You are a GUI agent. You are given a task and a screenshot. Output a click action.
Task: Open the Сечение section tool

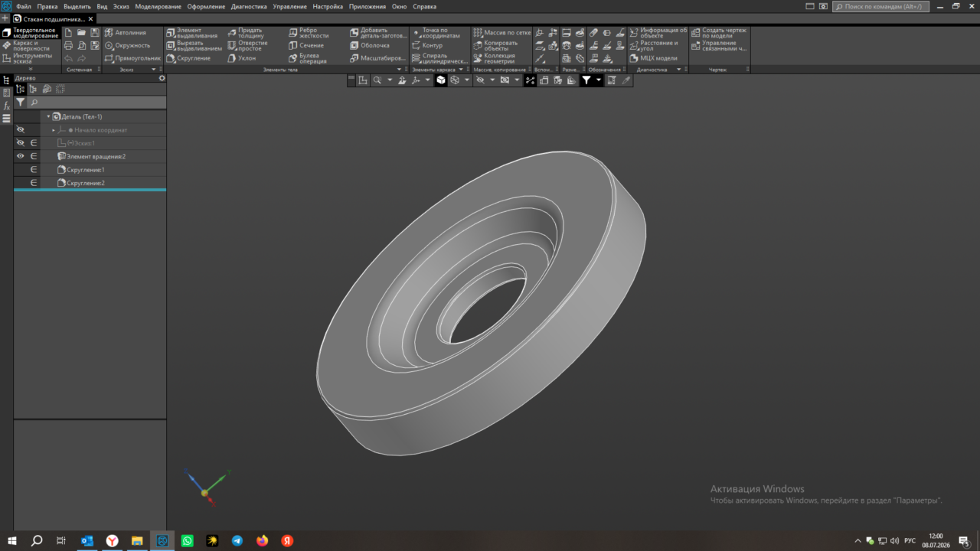(x=306, y=45)
